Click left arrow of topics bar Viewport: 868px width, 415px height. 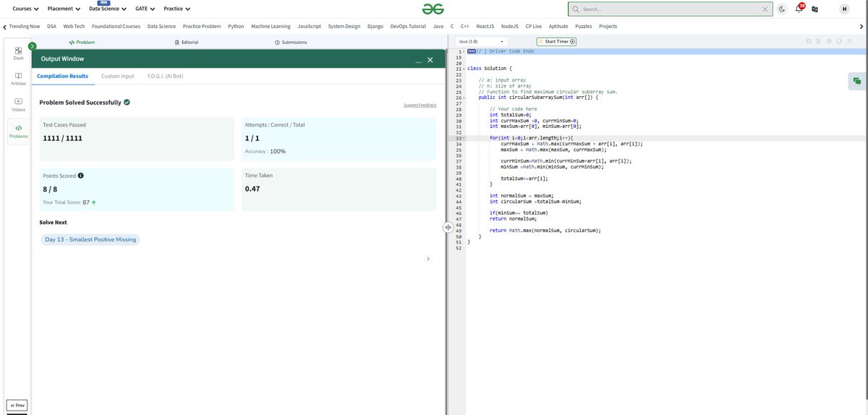click(x=5, y=26)
